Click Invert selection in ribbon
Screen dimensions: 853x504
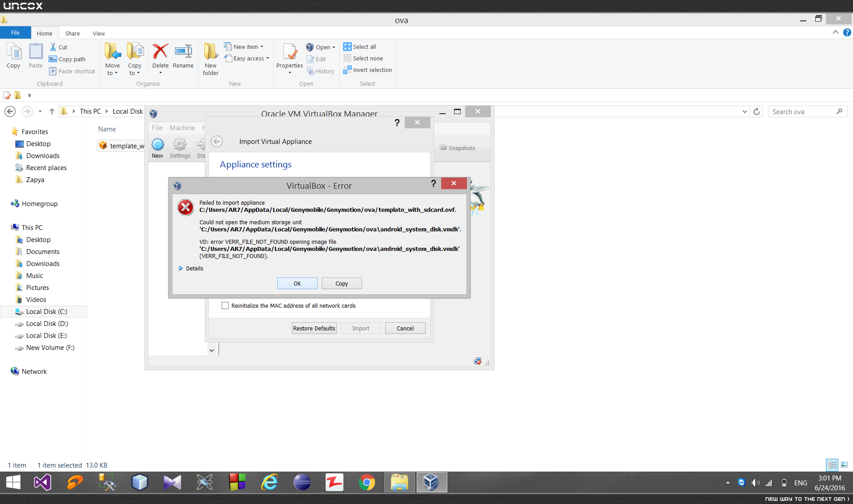pyautogui.click(x=367, y=70)
